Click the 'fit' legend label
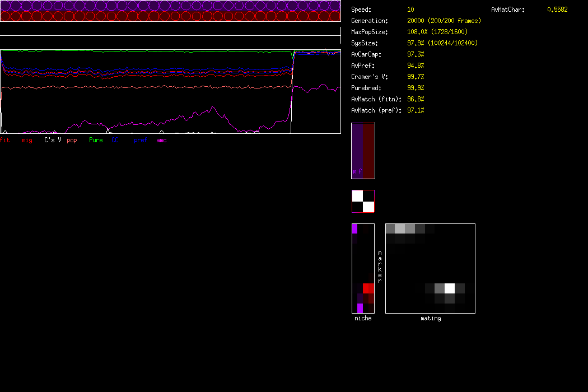This screenshot has width=588, height=392. coord(5,140)
